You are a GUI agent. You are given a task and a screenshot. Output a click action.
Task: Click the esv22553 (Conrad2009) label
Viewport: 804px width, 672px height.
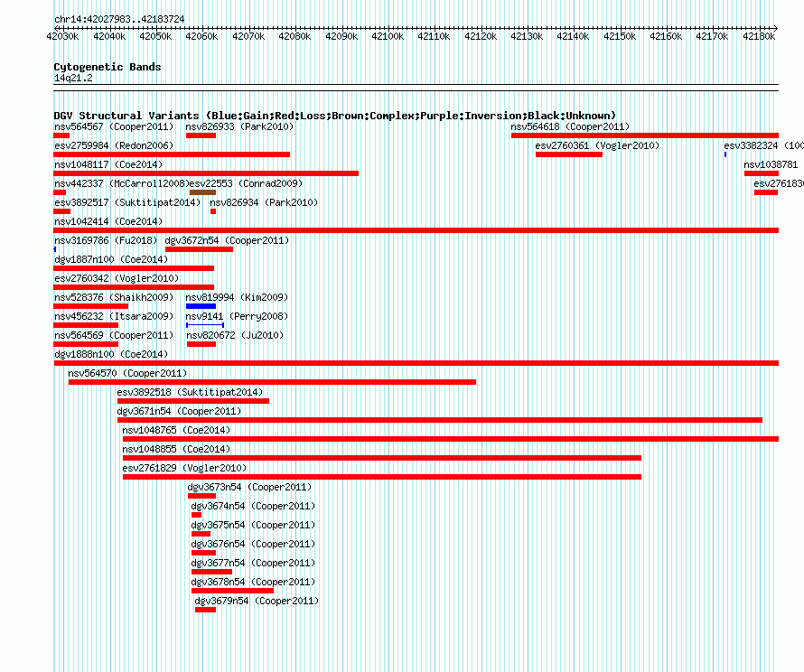pos(246,183)
